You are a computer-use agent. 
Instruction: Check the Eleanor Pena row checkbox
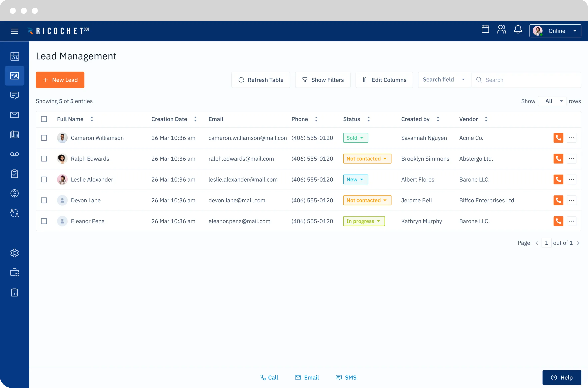(44, 221)
